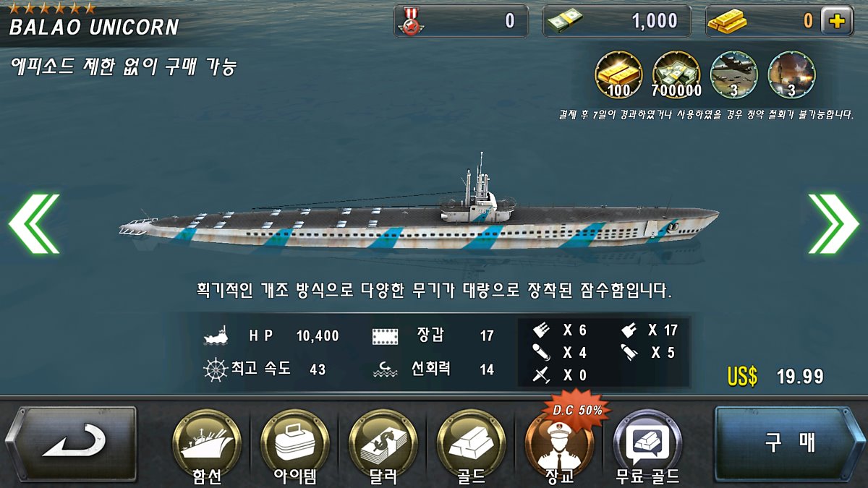Tap the explosion item bonus icon
Screen dimensions: 868x488
791,74
